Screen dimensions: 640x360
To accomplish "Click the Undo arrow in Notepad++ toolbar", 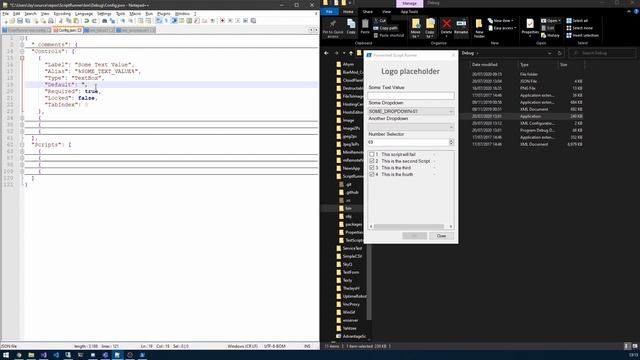I will (x=87, y=21).
